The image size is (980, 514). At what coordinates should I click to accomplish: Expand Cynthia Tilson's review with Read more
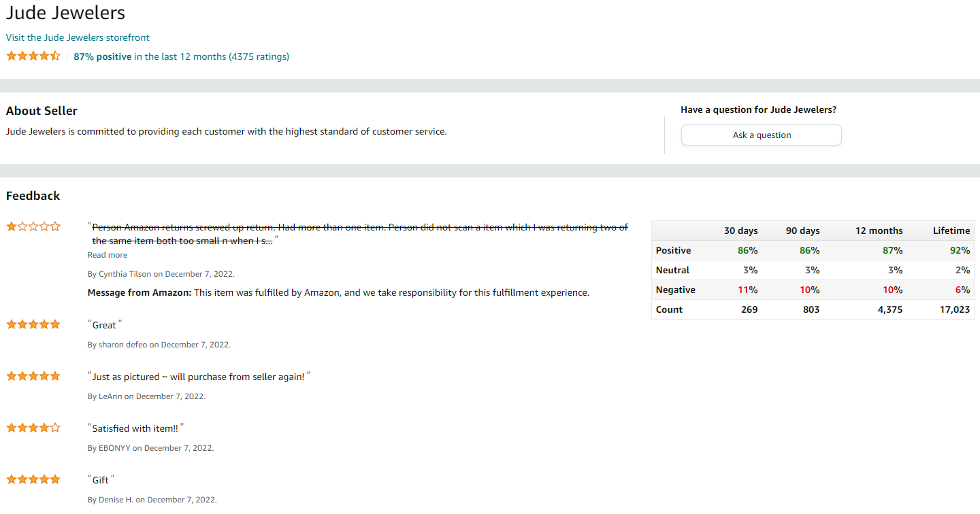(108, 255)
